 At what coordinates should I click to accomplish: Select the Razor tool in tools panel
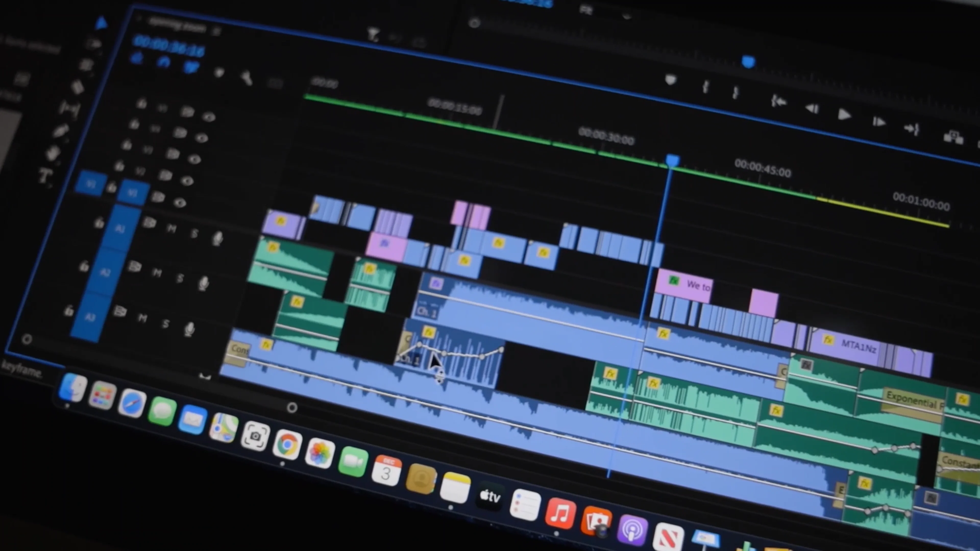coord(77,87)
